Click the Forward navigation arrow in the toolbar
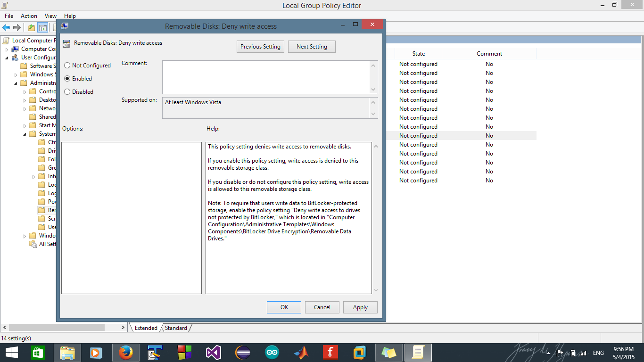This screenshot has height=362, width=644. point(17,27)
